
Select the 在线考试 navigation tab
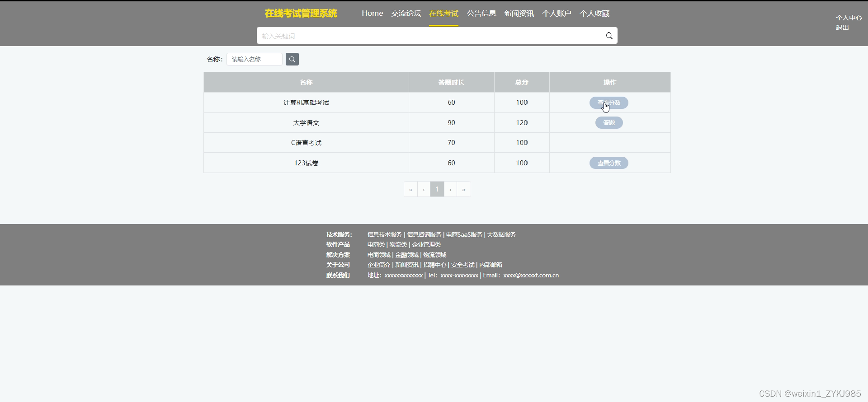443,14
